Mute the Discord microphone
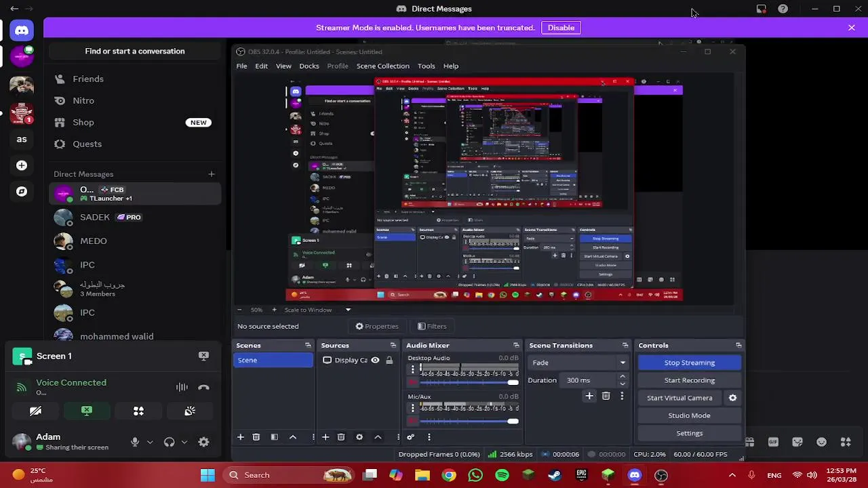Image resolution: width=868 pixels, height=488 pixels. tap(135, 442)
